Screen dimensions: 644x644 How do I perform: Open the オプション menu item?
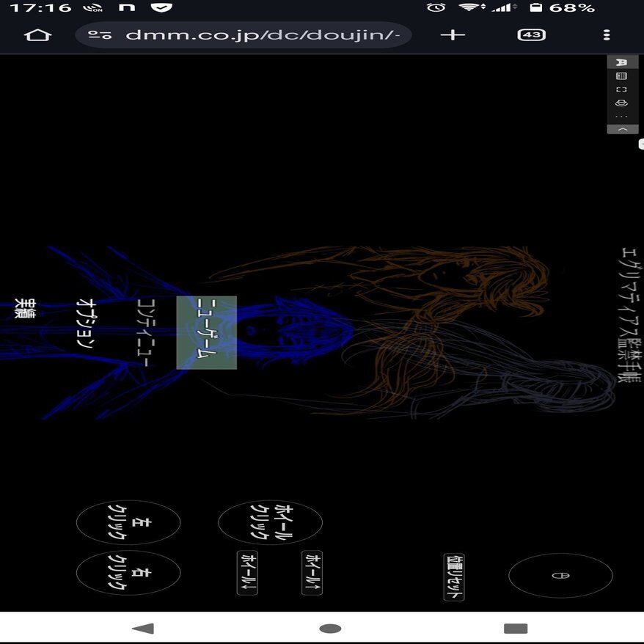86,323
